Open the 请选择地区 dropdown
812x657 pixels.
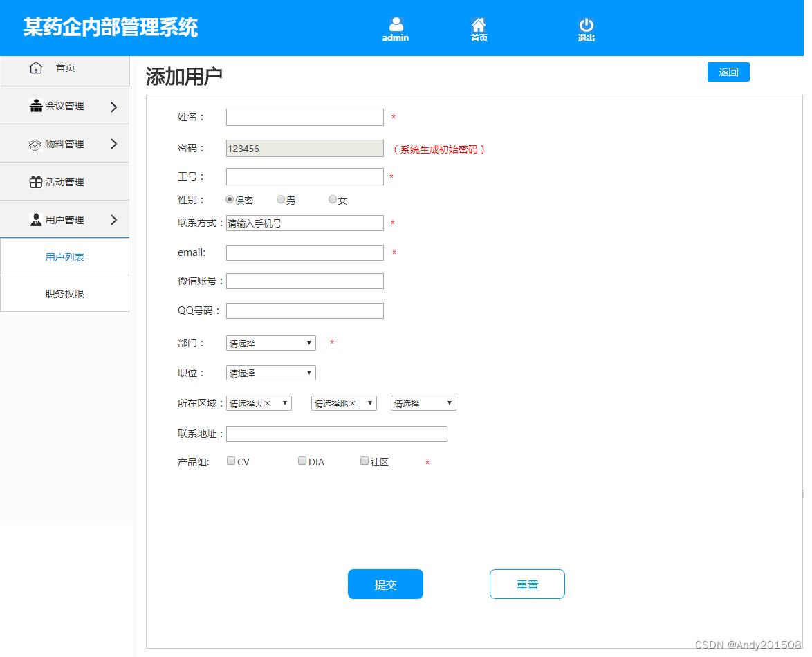click(344, 403)
